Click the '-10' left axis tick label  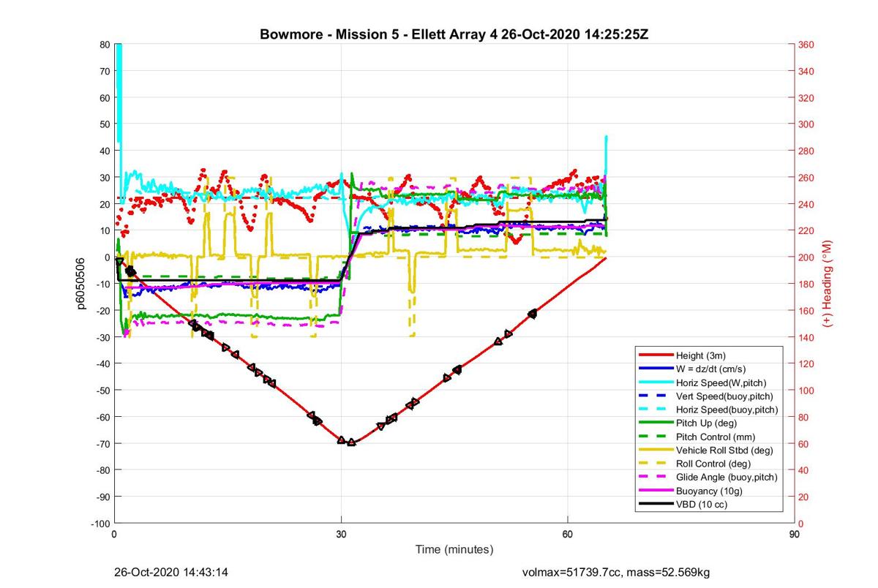(x=103, y=284)
